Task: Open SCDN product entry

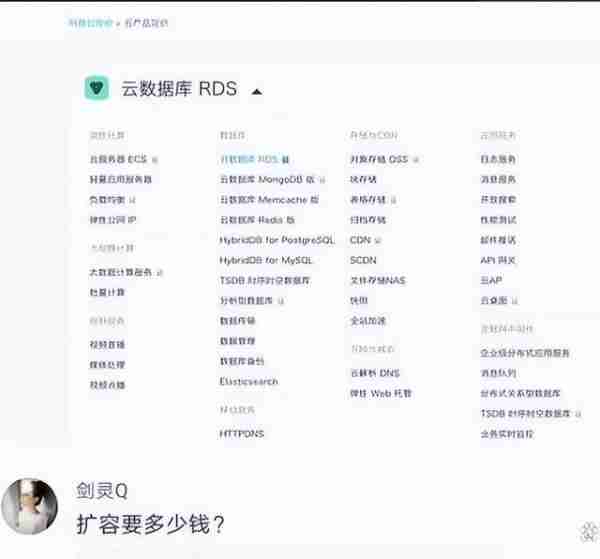Action: click(x=363, y=261)
